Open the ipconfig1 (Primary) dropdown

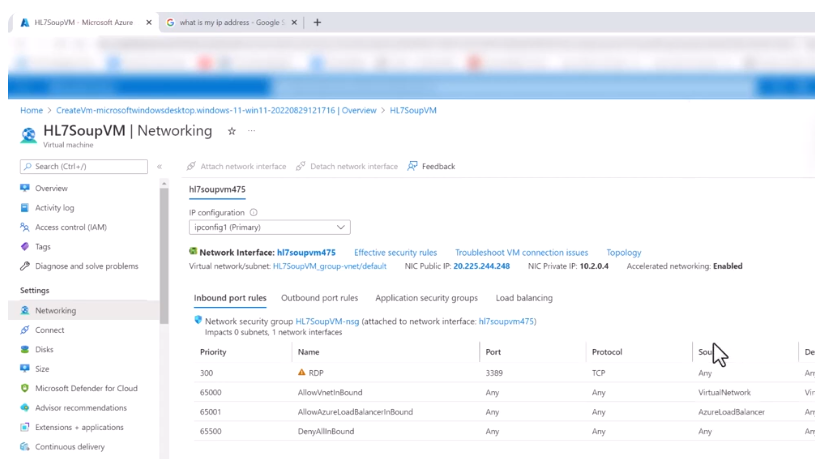[270, 227]
